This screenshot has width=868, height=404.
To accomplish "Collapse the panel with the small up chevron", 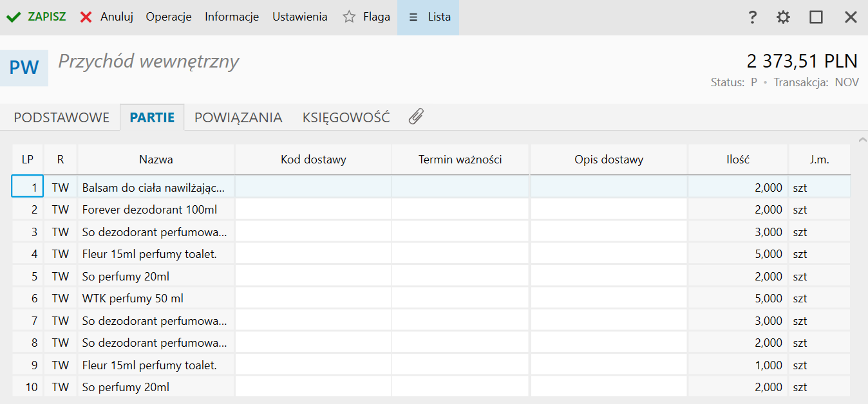I will coord(863,140).
